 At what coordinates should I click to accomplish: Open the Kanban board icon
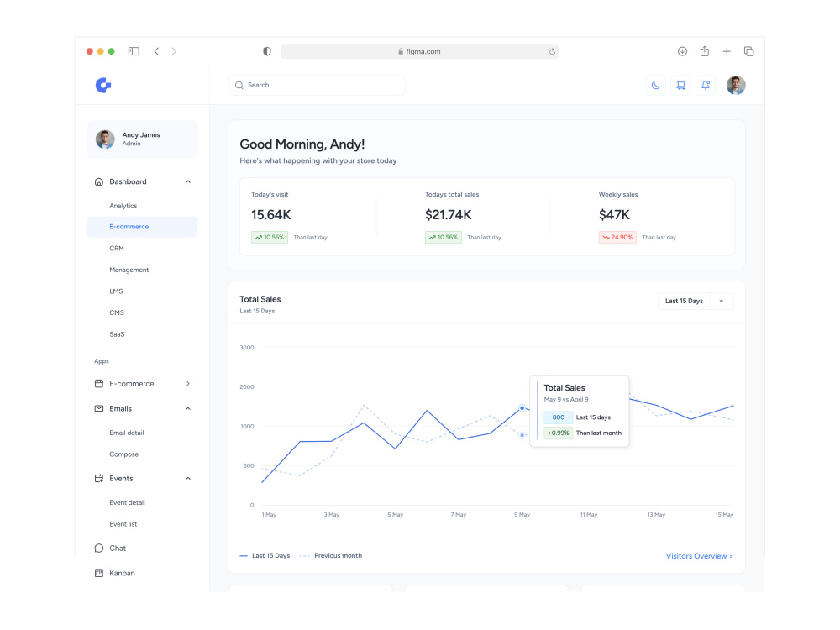tap(98, 573)
